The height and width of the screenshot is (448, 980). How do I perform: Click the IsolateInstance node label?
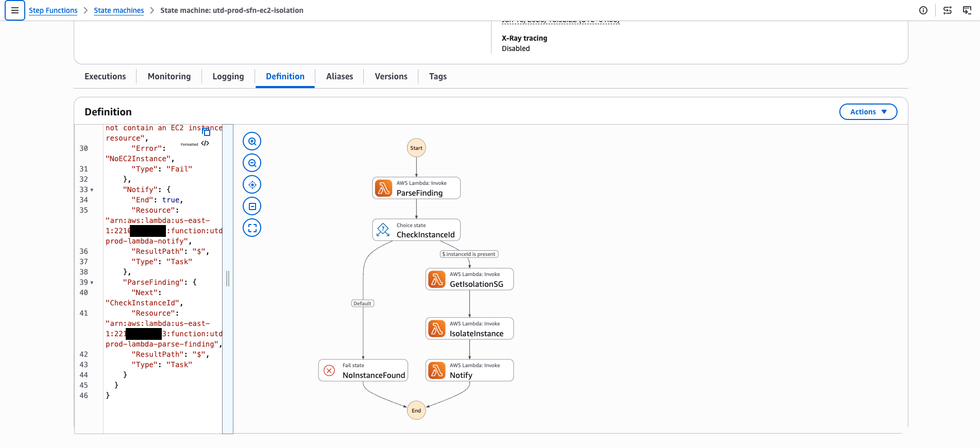tap(477, 333)
